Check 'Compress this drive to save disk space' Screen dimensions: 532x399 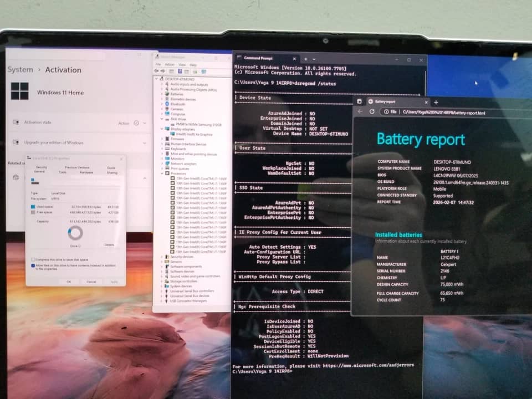[33, 259]
